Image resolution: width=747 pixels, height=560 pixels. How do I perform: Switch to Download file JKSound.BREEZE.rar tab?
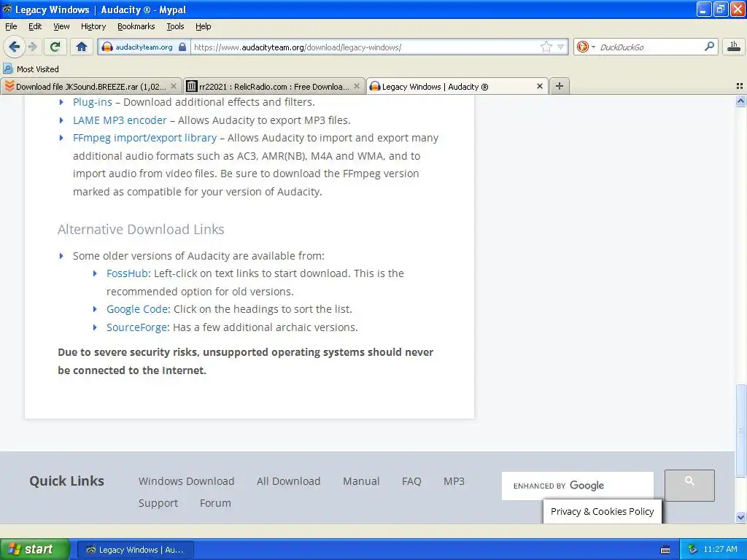[x=90, y=86]
